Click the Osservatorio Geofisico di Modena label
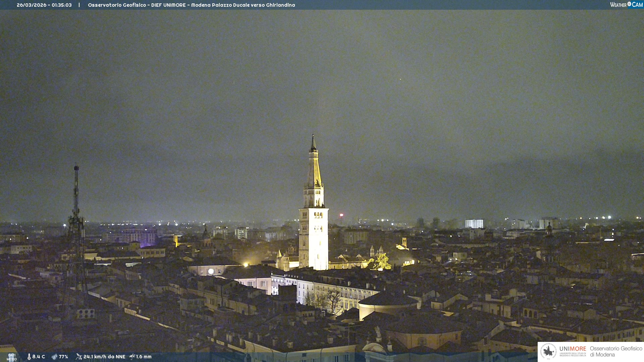 click(x=616, y=352)
